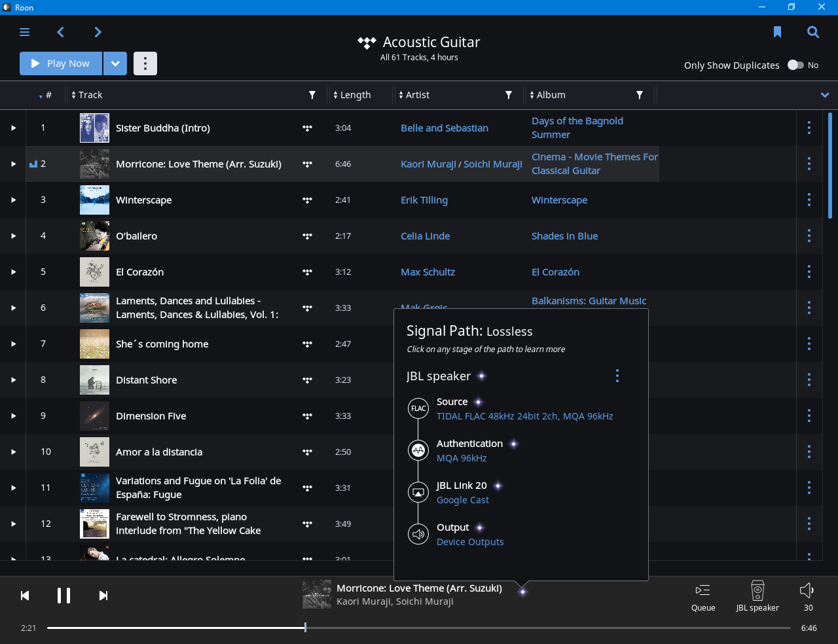The image size is (838, 644).
Task: Click TIDAL FLAC 48kHz 24bit source details
Action: pyautogui.click(x=525, y=416)
